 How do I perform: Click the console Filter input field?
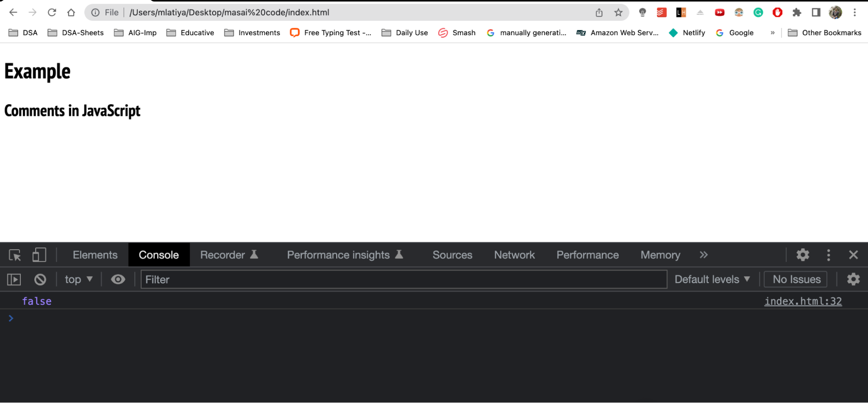point(404,279)
